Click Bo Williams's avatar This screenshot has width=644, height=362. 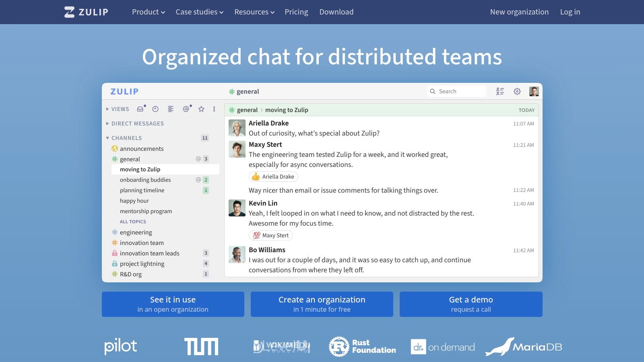point(237,255)
